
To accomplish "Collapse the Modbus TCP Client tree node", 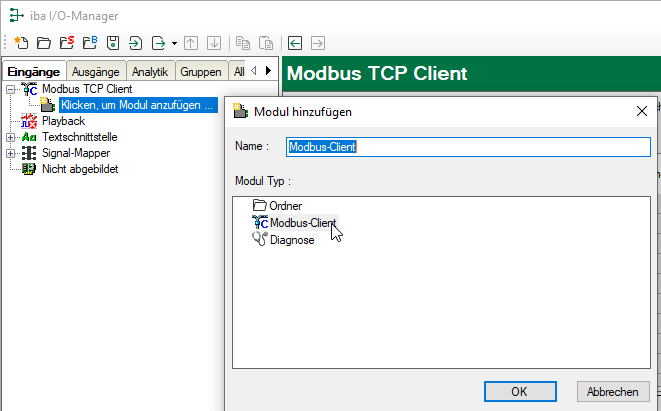I will [x=11, y=89].
